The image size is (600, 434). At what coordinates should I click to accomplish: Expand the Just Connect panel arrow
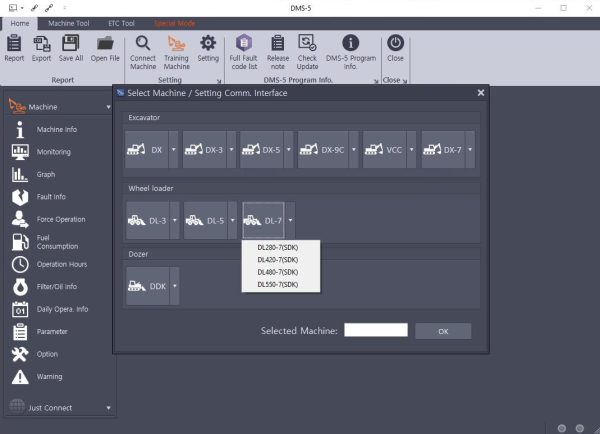[109, 408]
